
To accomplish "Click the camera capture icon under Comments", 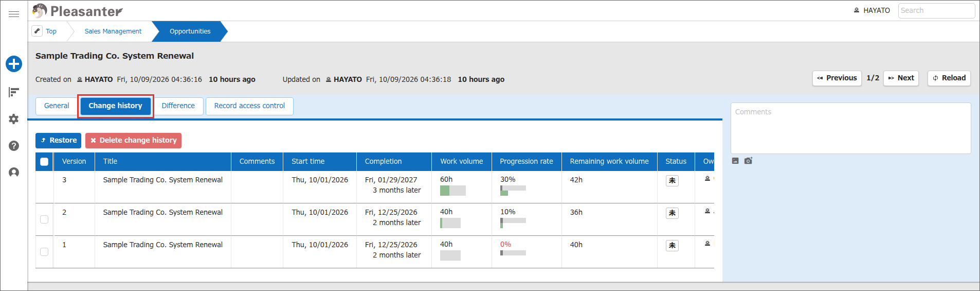I will (x=748, y=161).
